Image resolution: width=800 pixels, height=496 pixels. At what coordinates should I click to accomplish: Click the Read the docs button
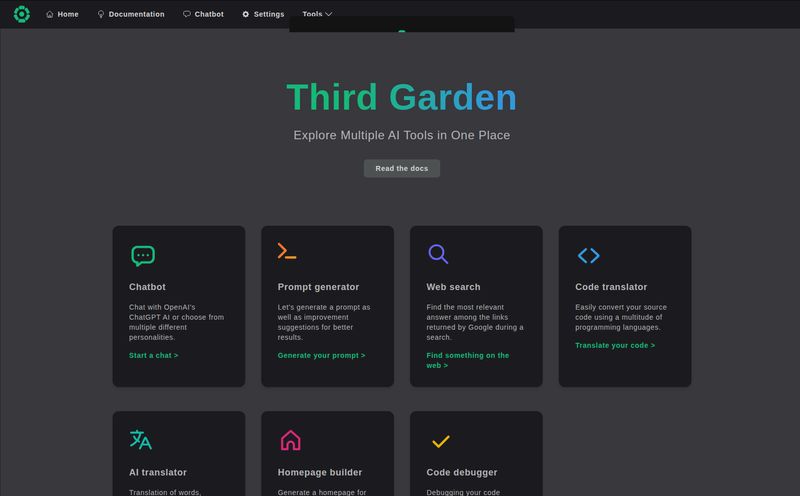(x=402, y=168)
